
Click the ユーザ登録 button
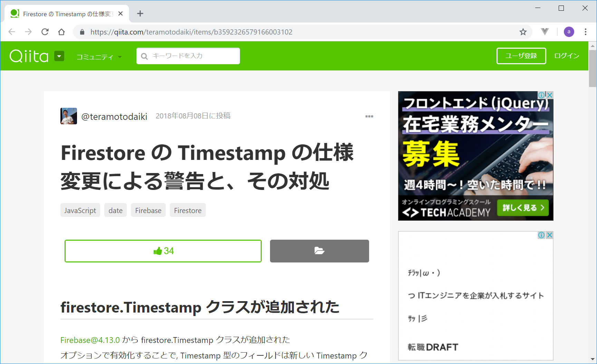[x=521, y=56]
